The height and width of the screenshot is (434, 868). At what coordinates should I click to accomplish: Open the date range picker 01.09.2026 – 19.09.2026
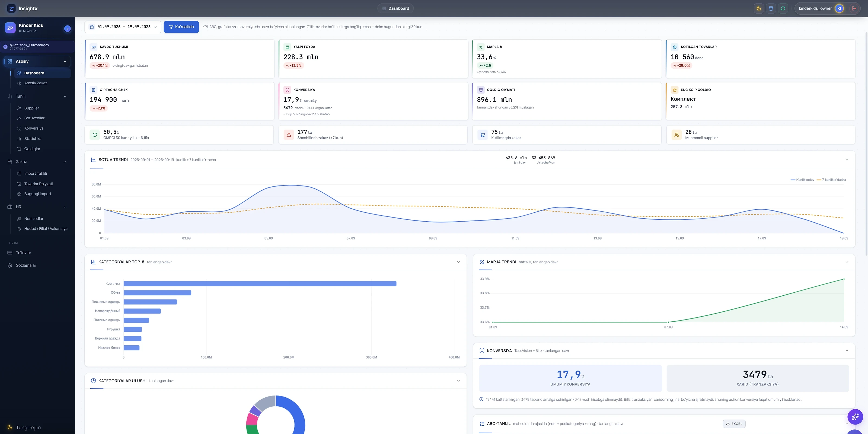123,27
